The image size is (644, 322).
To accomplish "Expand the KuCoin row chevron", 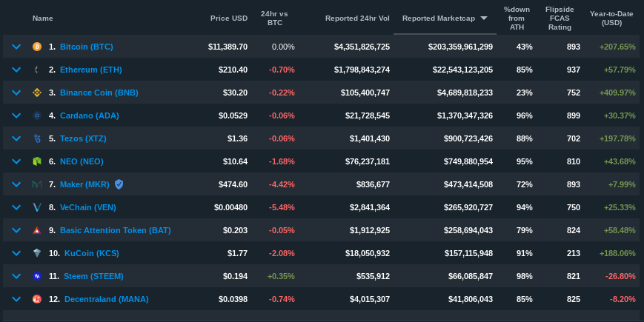I will [x=16, y=253].
